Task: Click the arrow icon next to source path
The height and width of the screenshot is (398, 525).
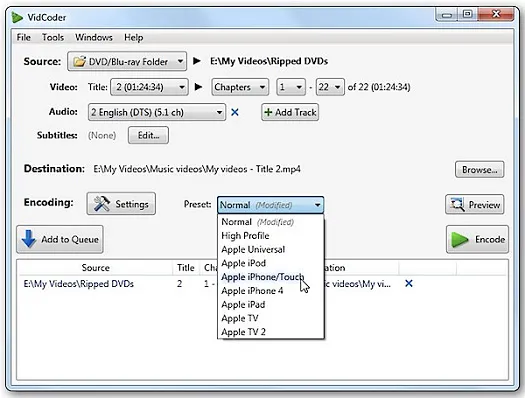Action: point(197,61)
